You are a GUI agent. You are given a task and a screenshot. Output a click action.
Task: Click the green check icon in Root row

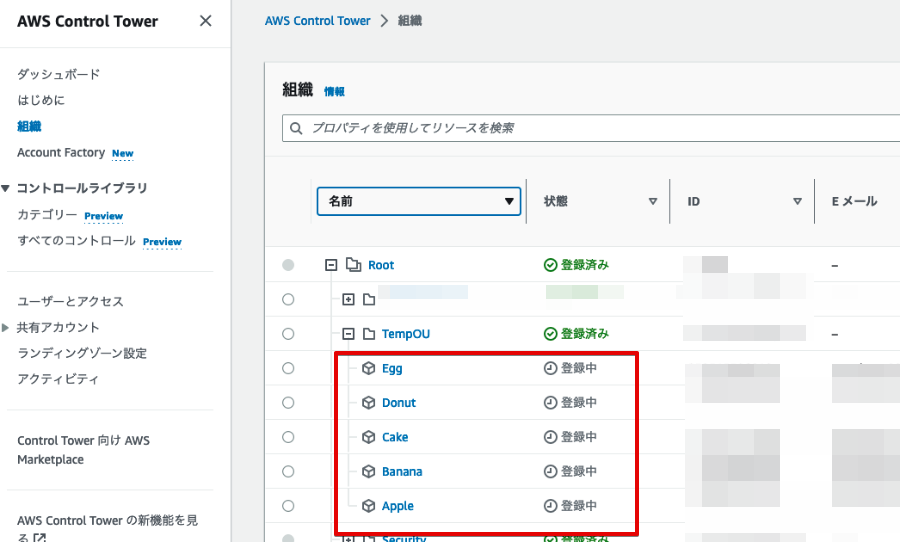[x=550, y=265]
